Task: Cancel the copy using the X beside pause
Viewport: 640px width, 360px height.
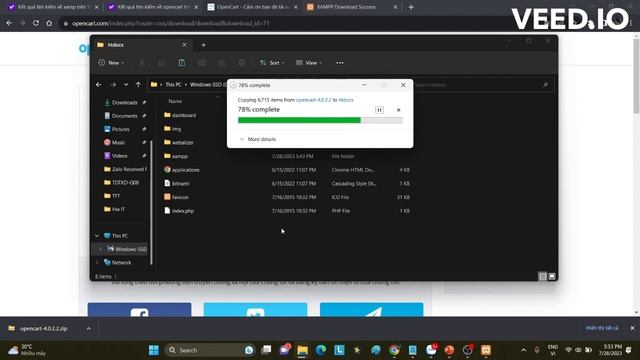Action: coord(398,110)
